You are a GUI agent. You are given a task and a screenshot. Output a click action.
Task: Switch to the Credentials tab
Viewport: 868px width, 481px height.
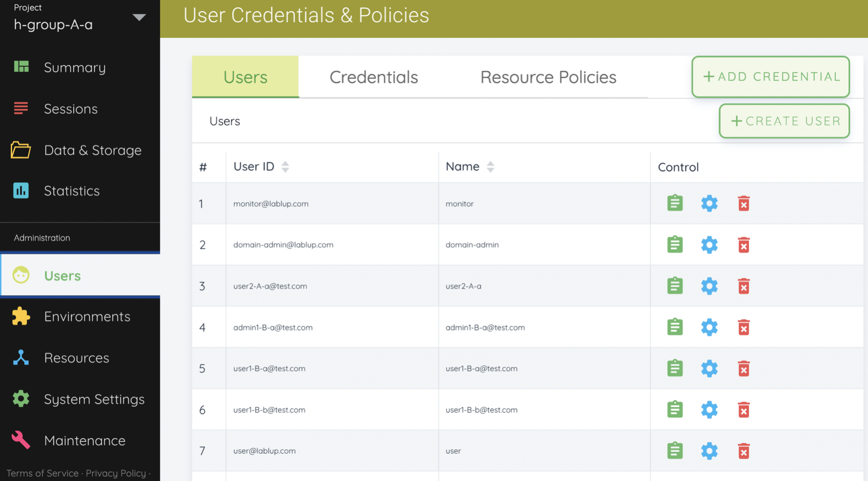(x=373, y=77)
